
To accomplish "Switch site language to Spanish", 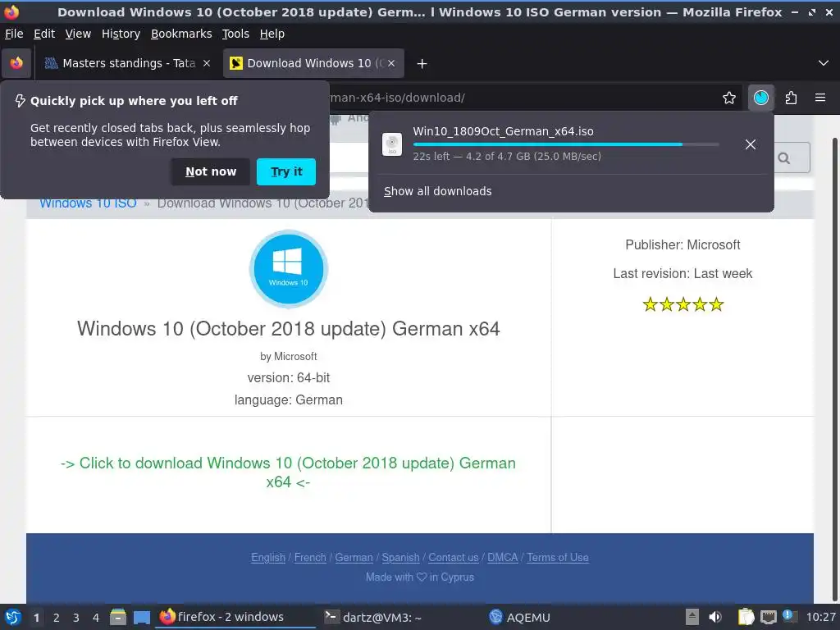I will (400, 558).
